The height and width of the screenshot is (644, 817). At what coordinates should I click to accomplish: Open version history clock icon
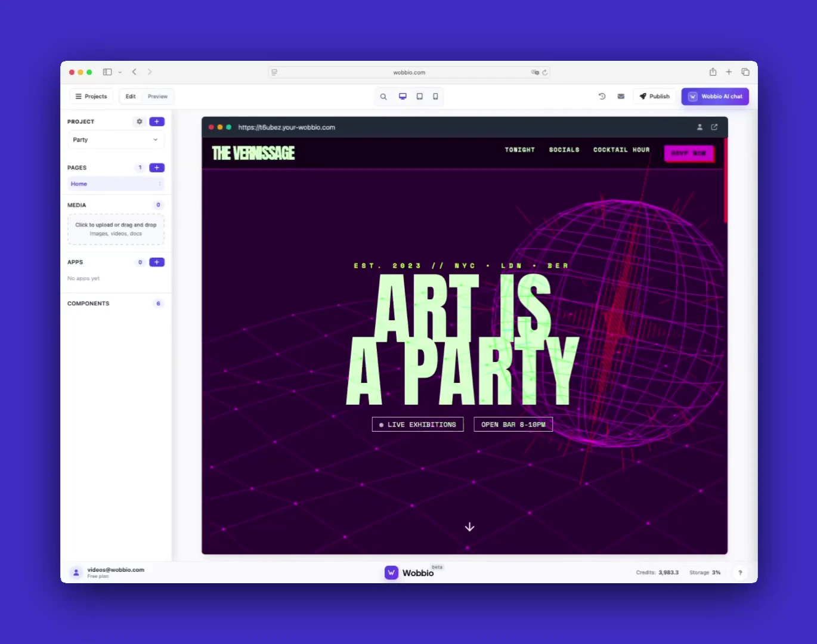coord(602,96)
